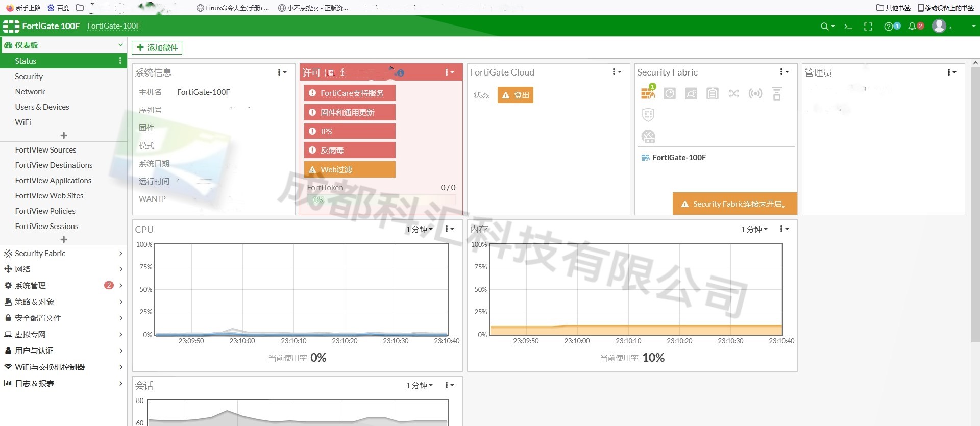The height and width of the screenshot is (426, 980).
Task: Open Status page options dots
Action: coord(120,61)
